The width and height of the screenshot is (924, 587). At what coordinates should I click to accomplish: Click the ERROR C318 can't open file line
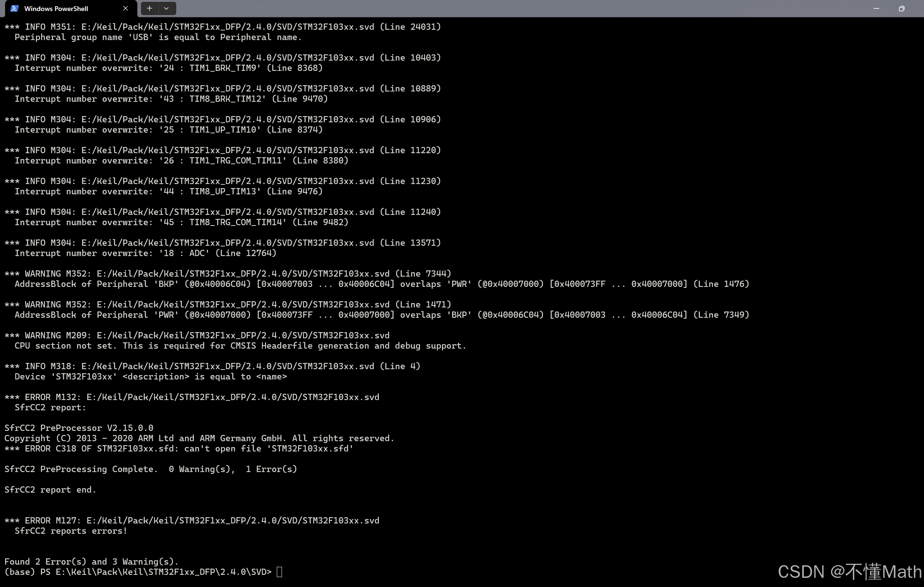click(x=178, y=449)
